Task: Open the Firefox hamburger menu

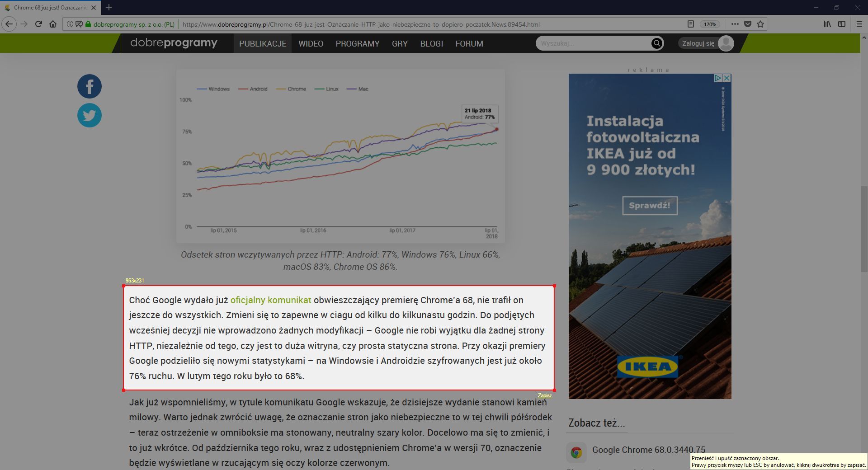Action: coord(859,24)
